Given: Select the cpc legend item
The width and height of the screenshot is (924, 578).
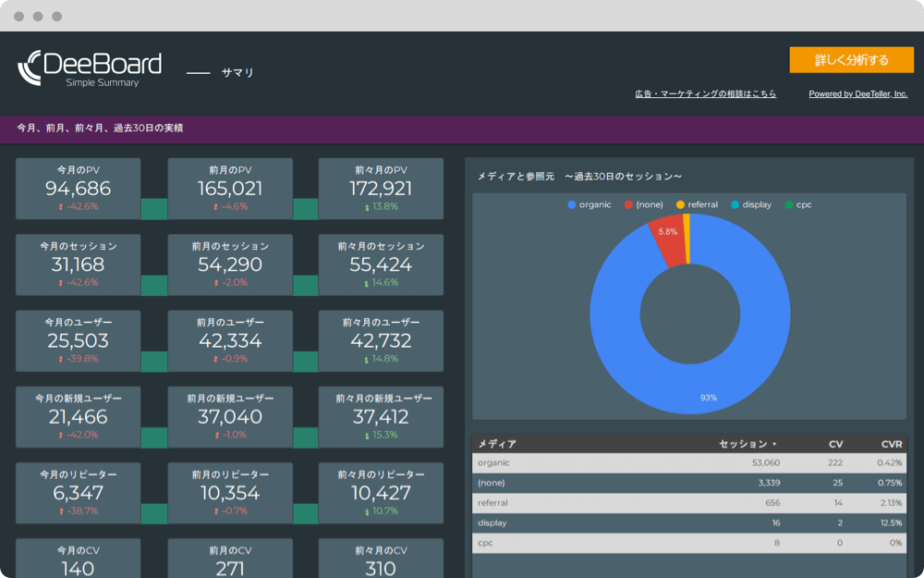Looking at the screenshot, I should [797, 204].
